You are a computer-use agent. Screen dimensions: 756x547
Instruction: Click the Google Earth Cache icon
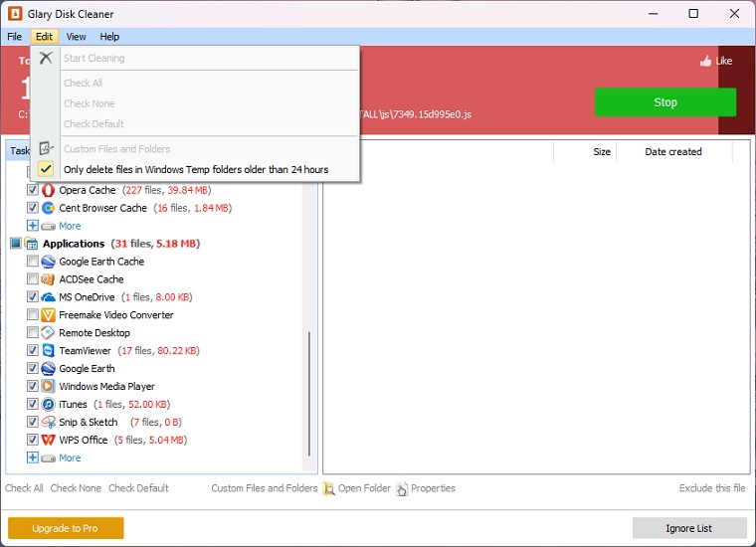[x=48, y=262]
